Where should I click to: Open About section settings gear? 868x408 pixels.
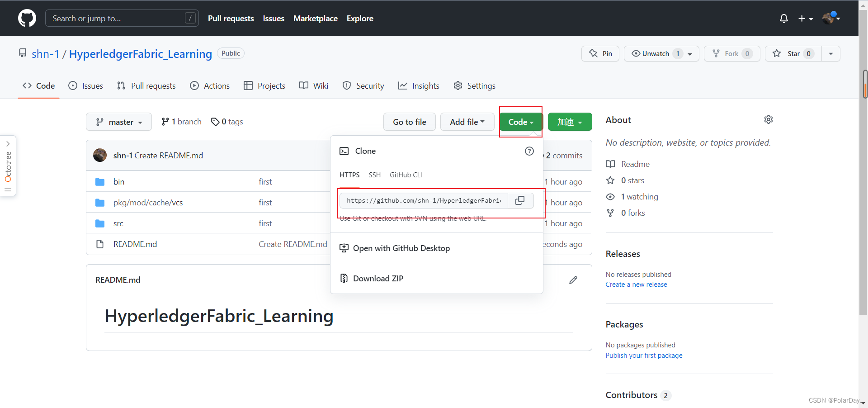coord(769,119)
